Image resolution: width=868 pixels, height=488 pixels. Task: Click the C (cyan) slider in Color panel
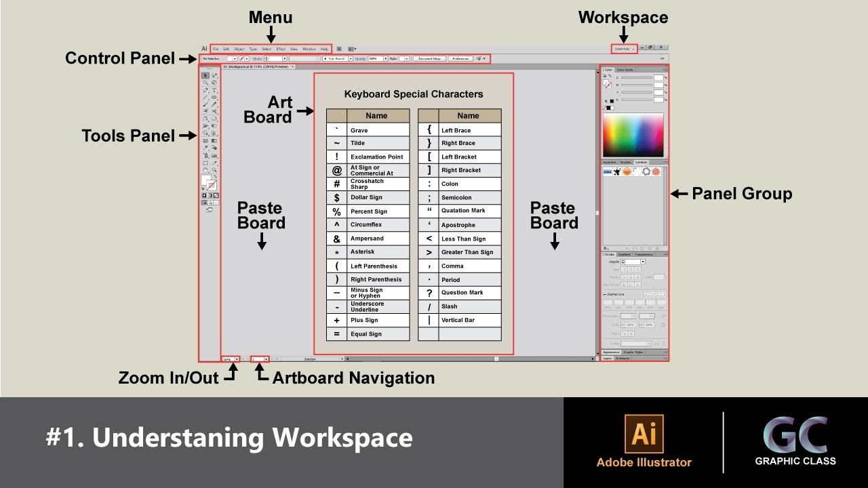coord(637,77)
